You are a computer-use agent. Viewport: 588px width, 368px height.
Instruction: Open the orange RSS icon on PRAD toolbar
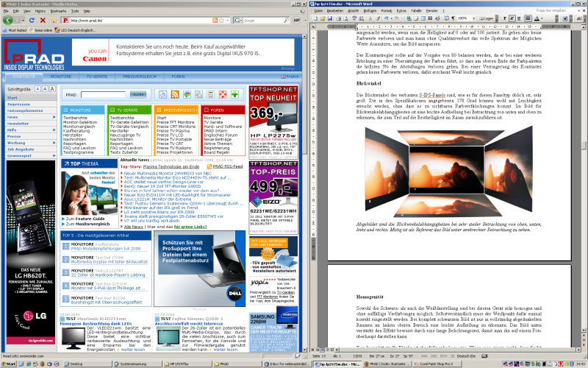point(175,95)
